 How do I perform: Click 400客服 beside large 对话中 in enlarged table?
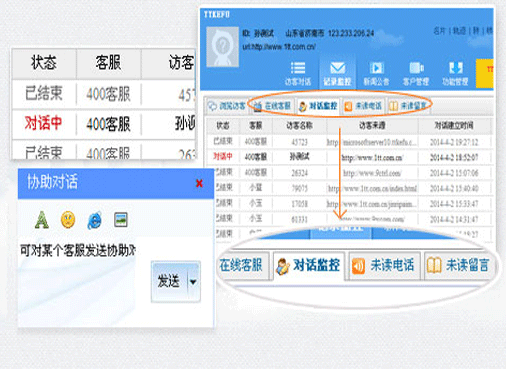(108, 124)
